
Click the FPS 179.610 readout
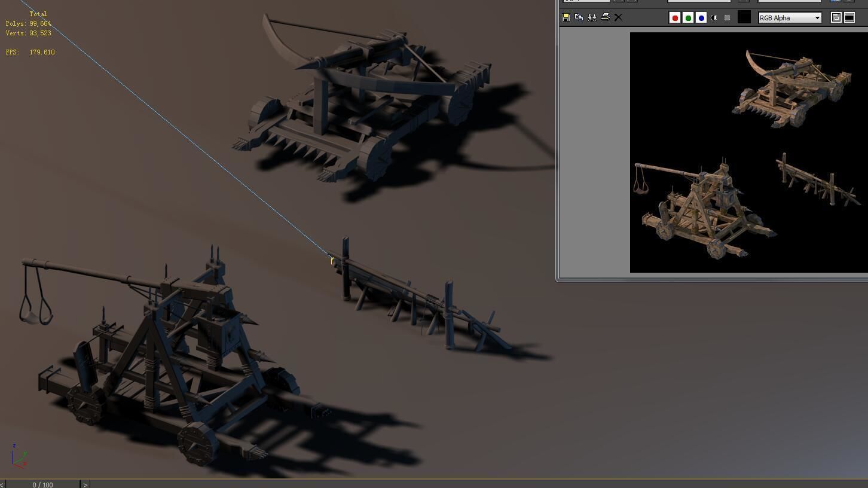pos(30,52)
